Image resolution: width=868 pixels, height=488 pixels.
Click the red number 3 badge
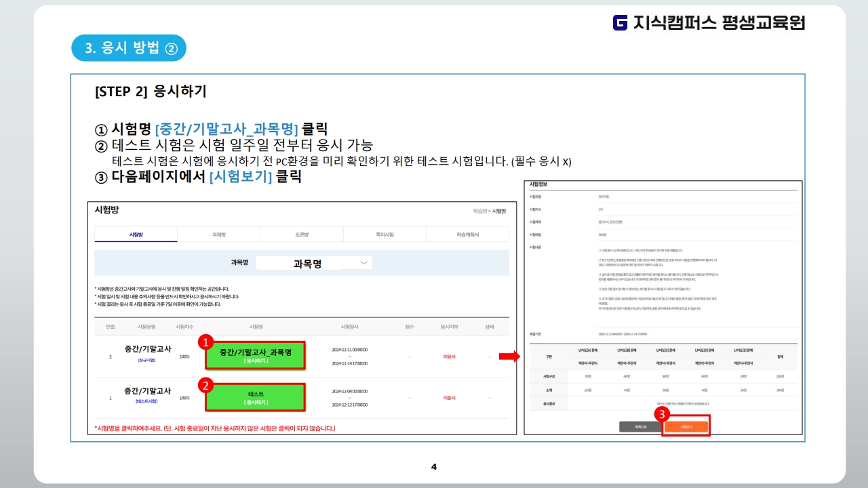pyautogui.click(x=663, y=413)
